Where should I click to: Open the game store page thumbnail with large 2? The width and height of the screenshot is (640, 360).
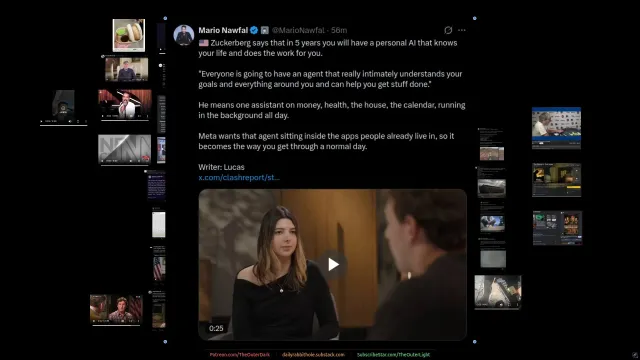[557, 180]
